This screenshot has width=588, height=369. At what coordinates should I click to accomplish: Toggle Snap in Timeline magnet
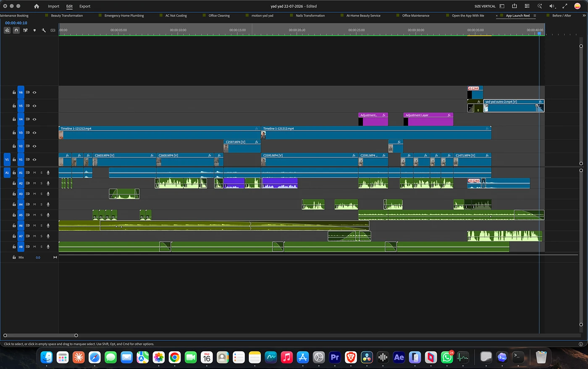pyautogui.click(x=16, y=30)
